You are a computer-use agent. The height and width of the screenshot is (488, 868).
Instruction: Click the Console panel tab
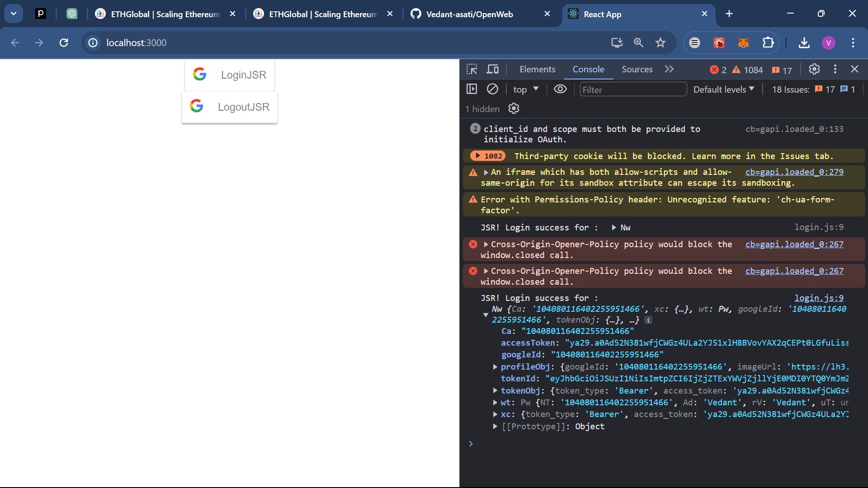(x=589, y=69)
